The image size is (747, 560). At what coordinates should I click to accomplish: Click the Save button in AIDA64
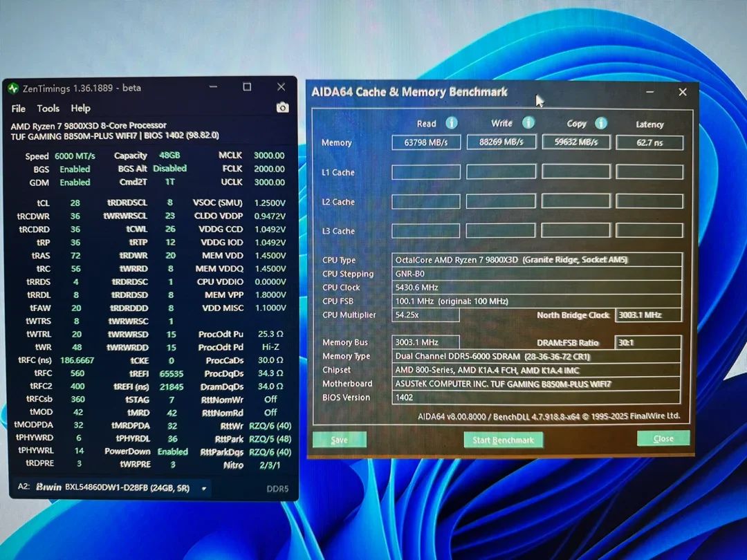(x=339, y=440)
